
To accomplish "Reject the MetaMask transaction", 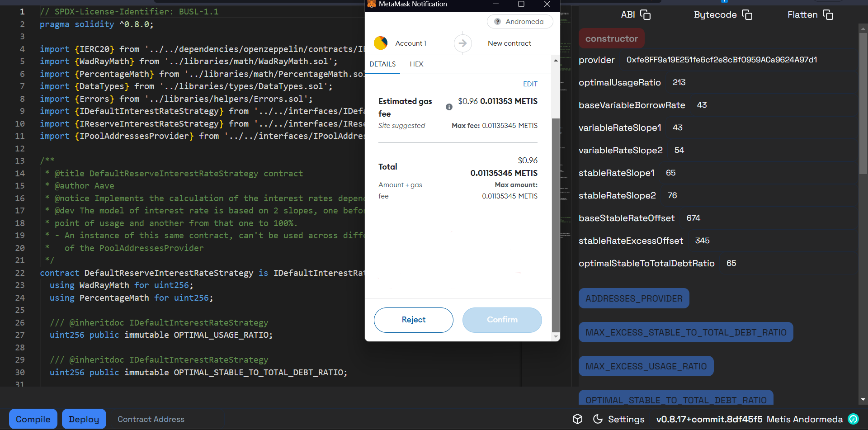I will [413, 320].
